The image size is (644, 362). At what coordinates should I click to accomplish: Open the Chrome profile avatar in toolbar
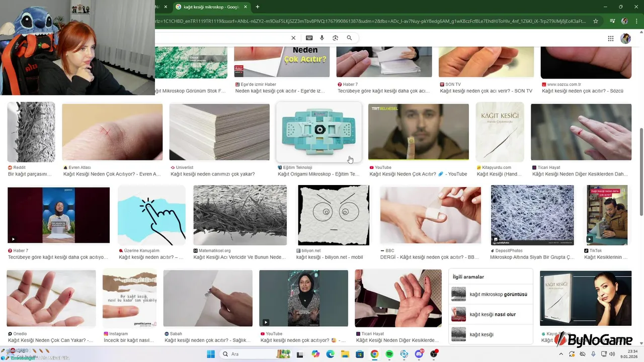(624, 21)
